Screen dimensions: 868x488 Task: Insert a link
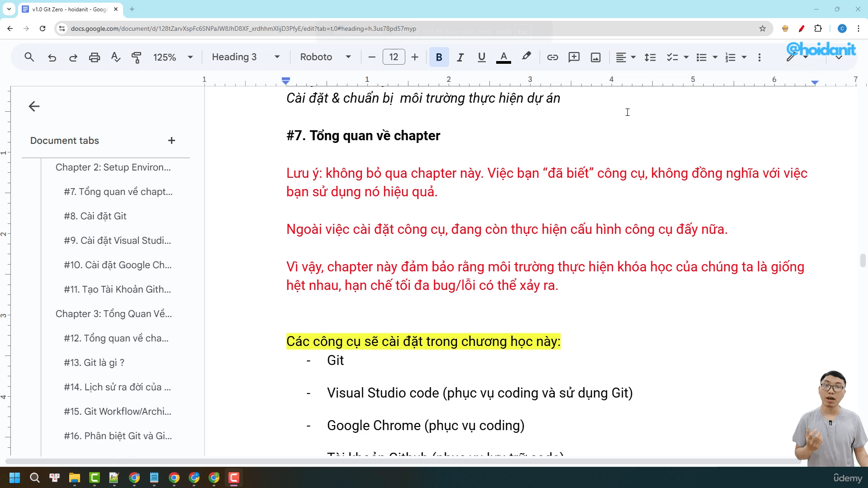[552, 57]
